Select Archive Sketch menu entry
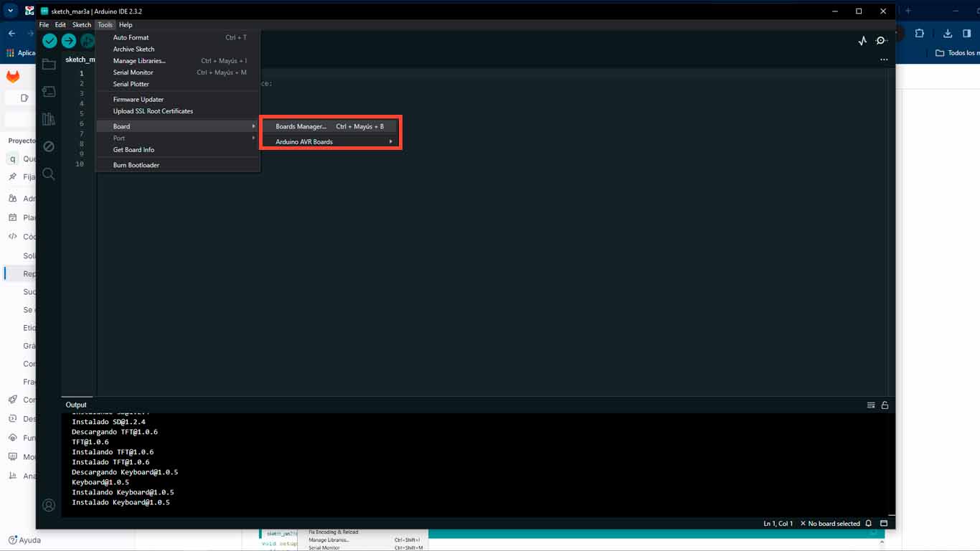Screen dimensions: 980x551 (x=177, y=49)
